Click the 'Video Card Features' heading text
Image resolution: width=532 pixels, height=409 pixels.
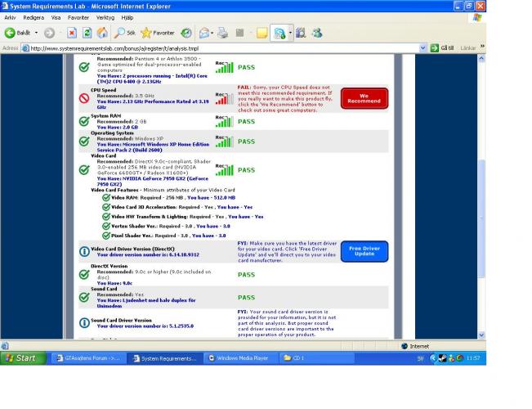coord(114,190)
